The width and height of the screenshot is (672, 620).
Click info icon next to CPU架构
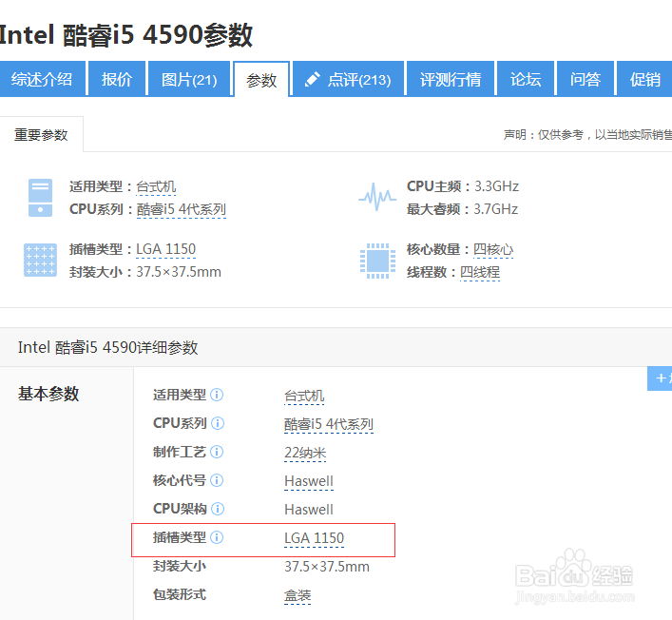tap(218, 509)
